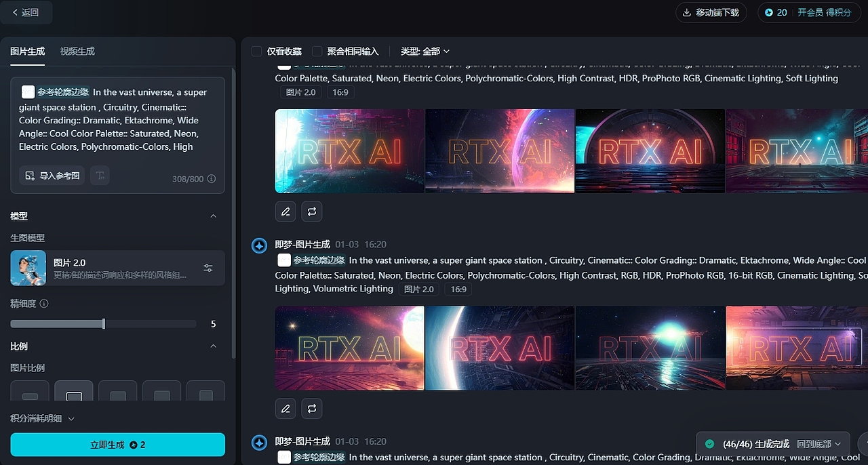Click 参考轮廓边缘 tag in the prompt box
Image resolution: width=868 pixels, height=465 pixels.
(63, 92)
